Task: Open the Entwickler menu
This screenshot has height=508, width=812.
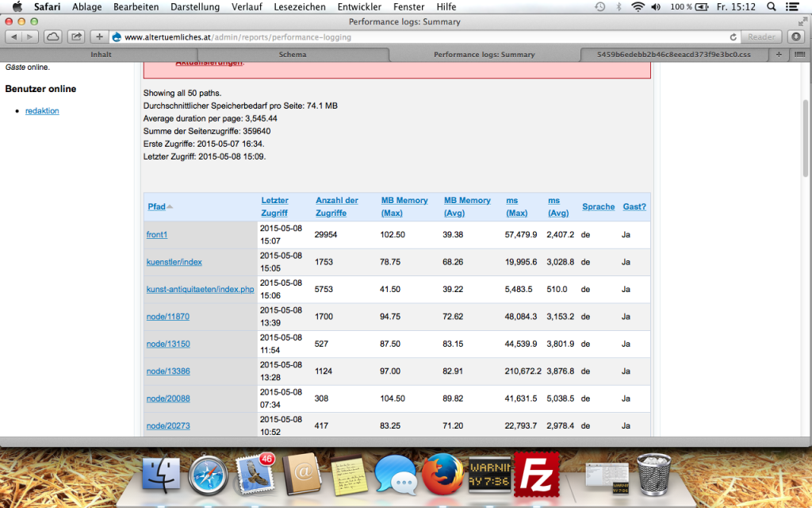Action: (x=358, y=6)
